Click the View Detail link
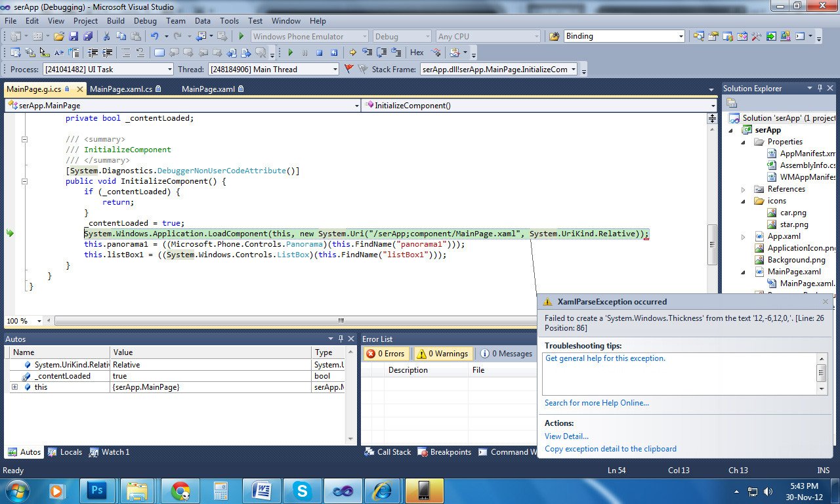The image size is (840, 504). 566,436
